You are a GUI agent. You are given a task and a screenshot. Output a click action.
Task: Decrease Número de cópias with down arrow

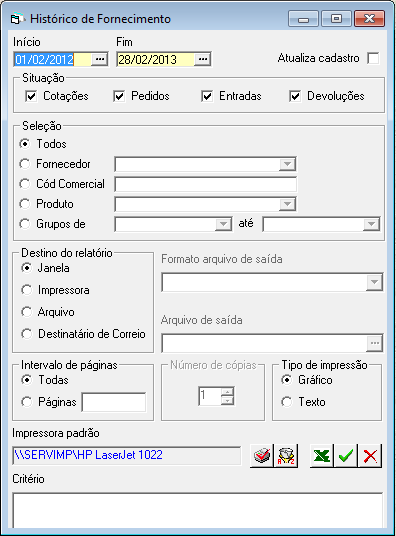point(227,400)
